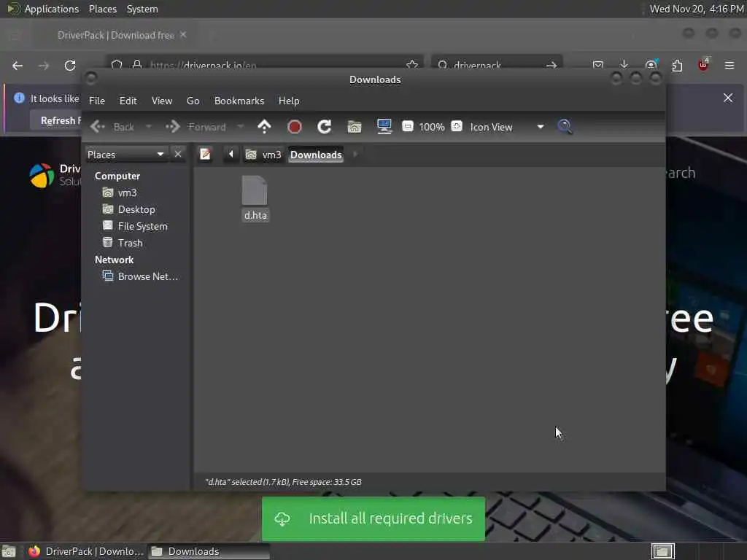
Task: Click the Firefox reload icon
Action: (x=70, y=66)
